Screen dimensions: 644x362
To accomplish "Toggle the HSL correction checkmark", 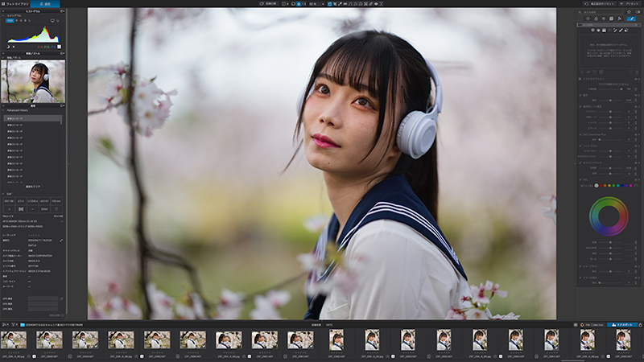I will click(x=580, y=179).
